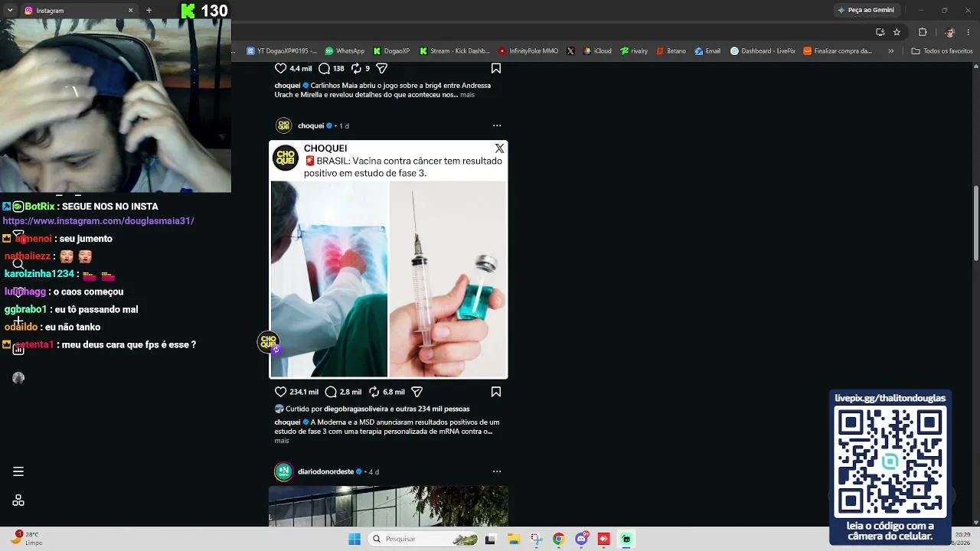Click the taskbar 'Pesquisar' search box

424,539
